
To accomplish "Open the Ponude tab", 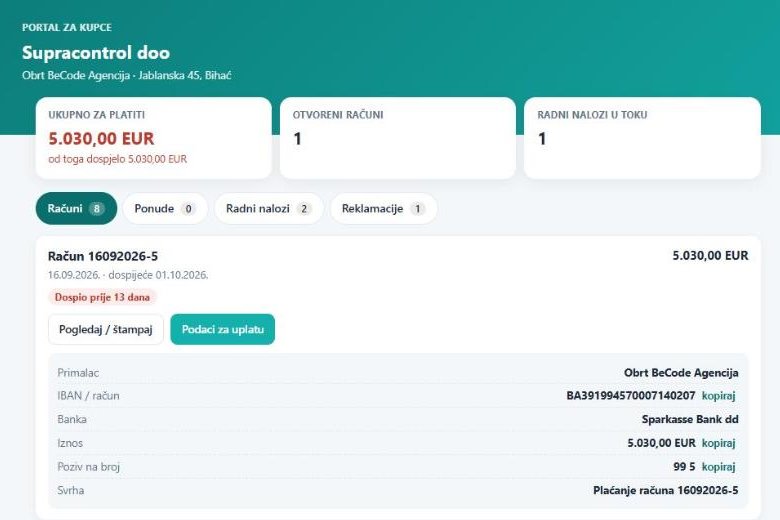I will coord(165,208).
